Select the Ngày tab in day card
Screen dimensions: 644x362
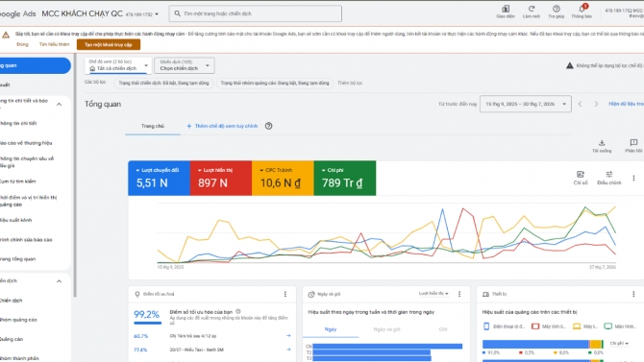click(x=331, y=329)
